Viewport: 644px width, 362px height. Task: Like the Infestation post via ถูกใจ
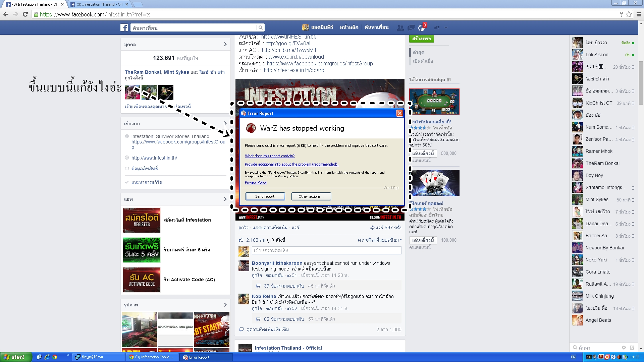243,228
